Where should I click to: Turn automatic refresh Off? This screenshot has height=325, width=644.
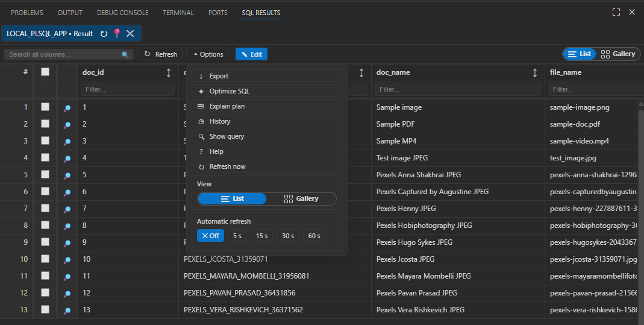click(210, 236)
